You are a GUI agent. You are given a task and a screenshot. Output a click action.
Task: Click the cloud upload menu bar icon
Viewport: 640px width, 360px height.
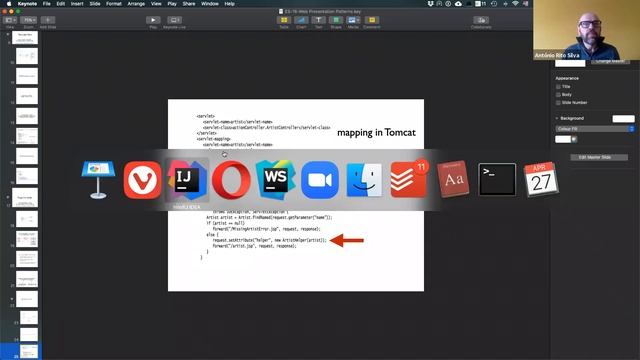click(x=458, y=4)
